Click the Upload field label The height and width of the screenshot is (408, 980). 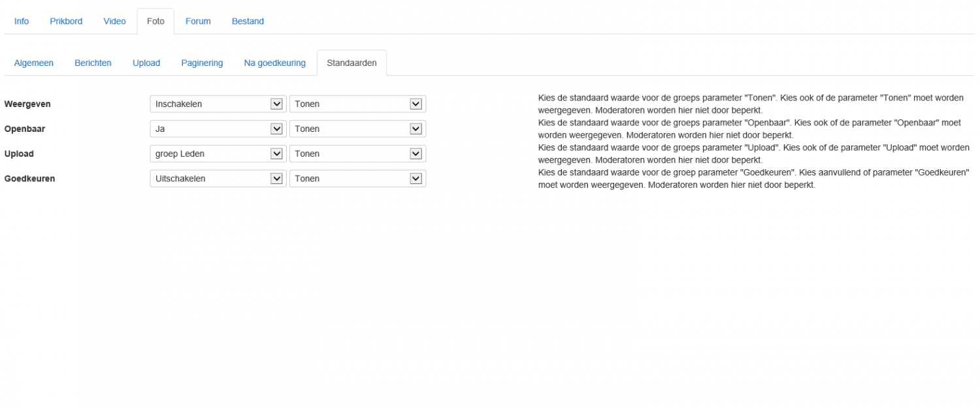pyautogui.click(x=19, y=153)
